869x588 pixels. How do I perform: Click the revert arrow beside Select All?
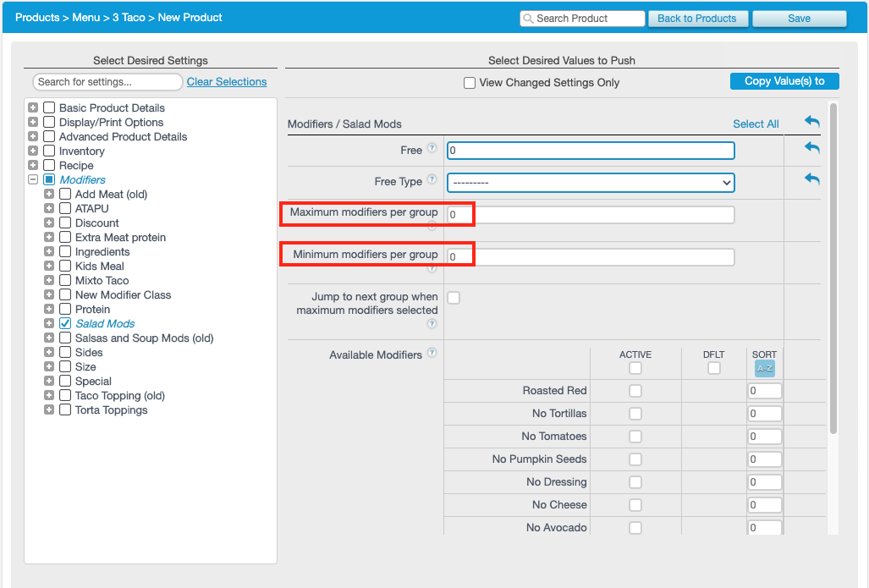[x=812, y=121]
